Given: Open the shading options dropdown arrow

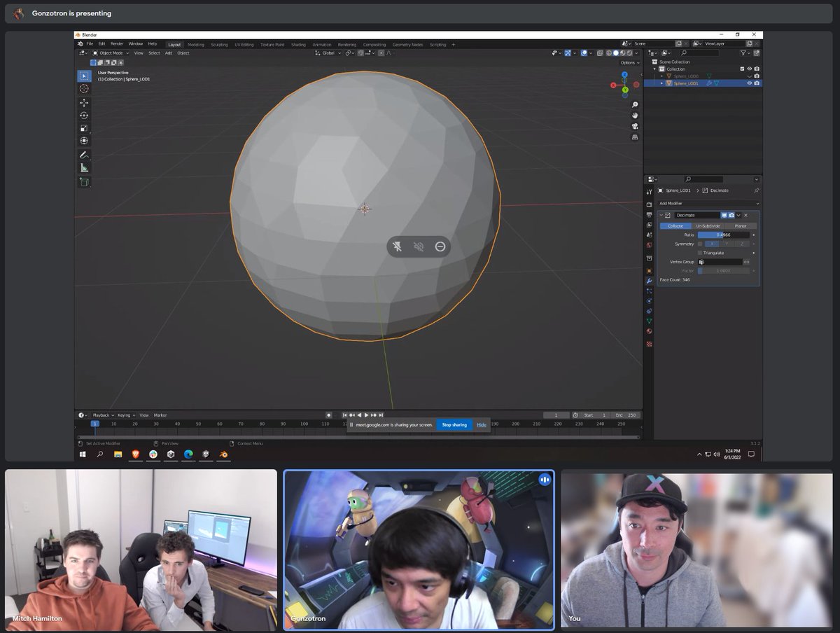Looking at the screenshot, I should (x=636, y=53).
